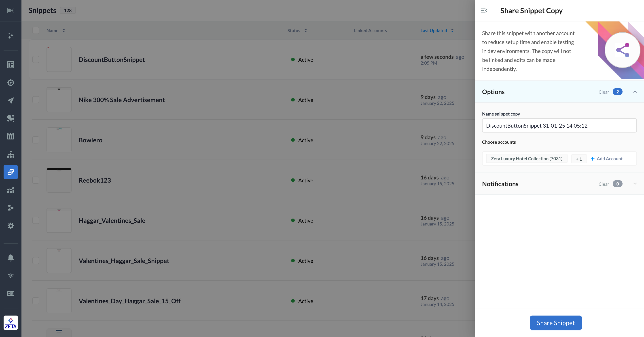Click the Zeta logo at sidebar bottom
Viewport: 644px width, 337px height.
pos(11,322)
